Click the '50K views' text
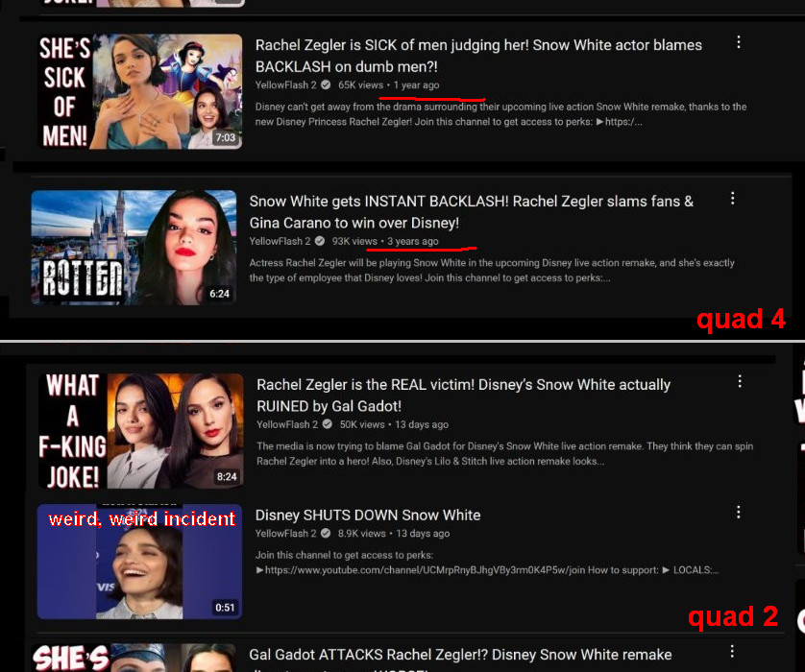Screen dimensions: 805x672 point(362,424)
